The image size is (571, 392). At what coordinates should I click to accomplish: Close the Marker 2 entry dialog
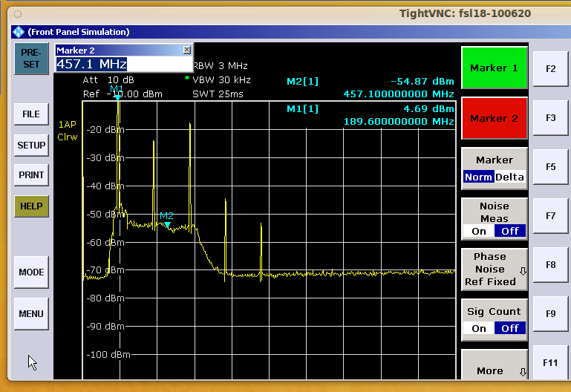coord(186,50)
